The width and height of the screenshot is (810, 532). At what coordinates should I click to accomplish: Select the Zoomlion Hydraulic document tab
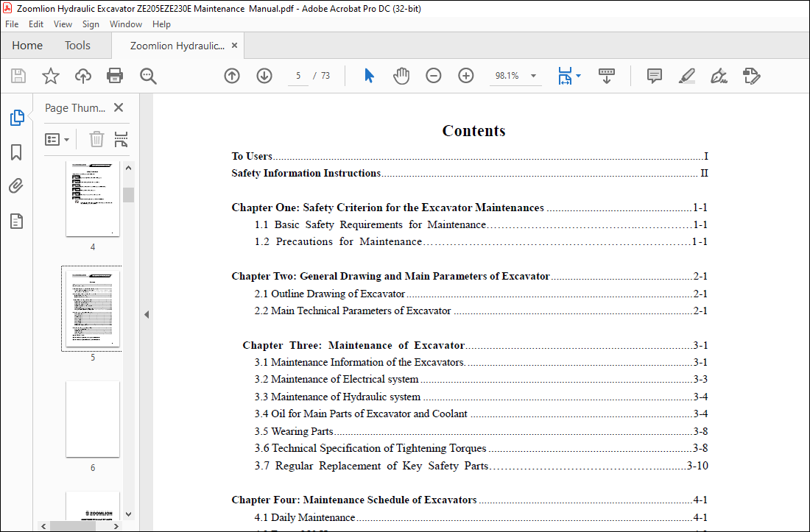177,46
